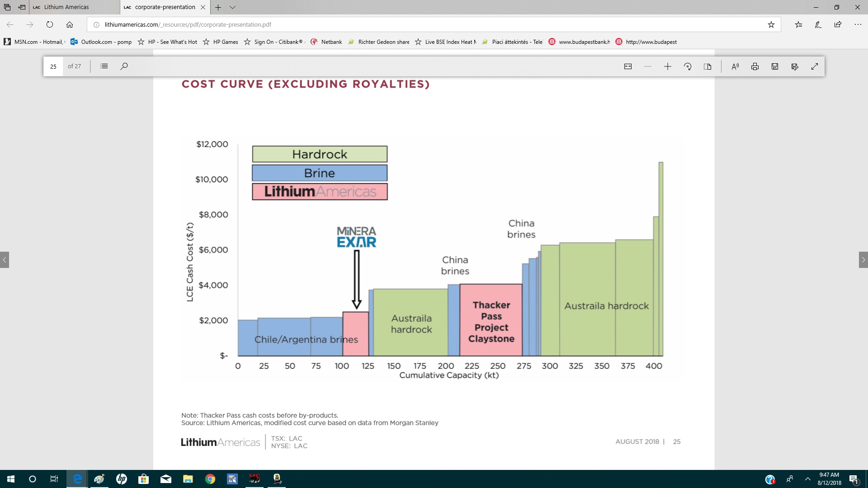Open the Edge settings and more menu
Image resolution: width=868 pixels, height=488 pixels.
point(858,24)
